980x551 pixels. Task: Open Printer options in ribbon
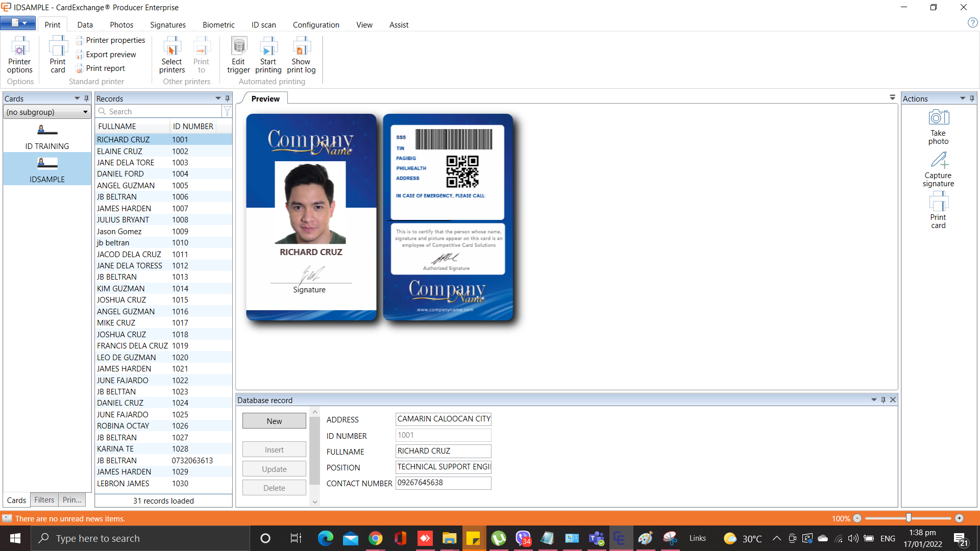(20, 55)
